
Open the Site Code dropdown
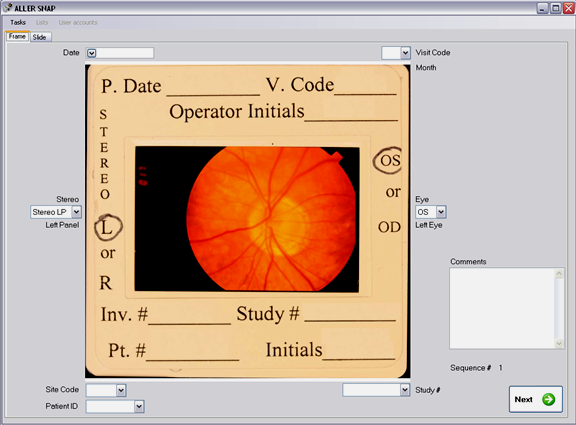tap(121, 390)
